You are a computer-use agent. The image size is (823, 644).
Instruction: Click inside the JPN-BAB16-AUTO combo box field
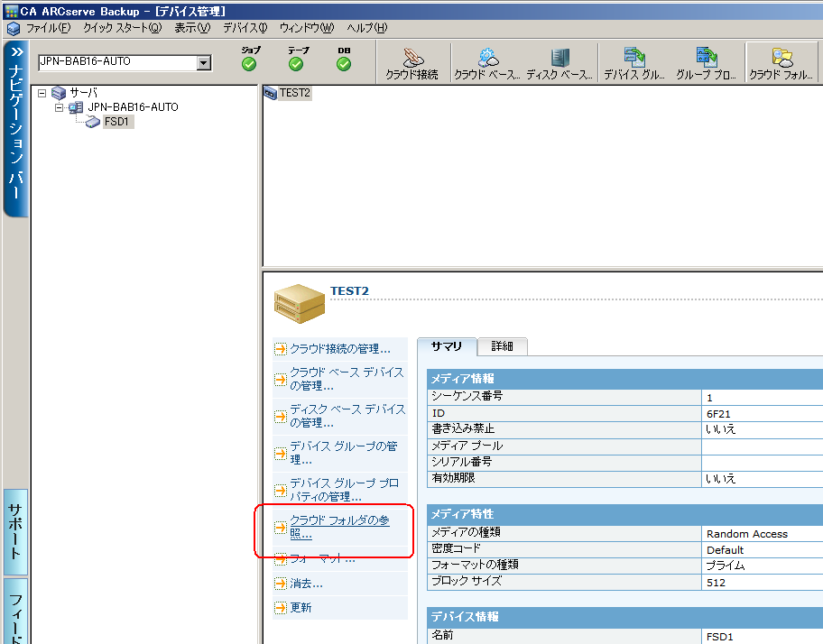117,62
